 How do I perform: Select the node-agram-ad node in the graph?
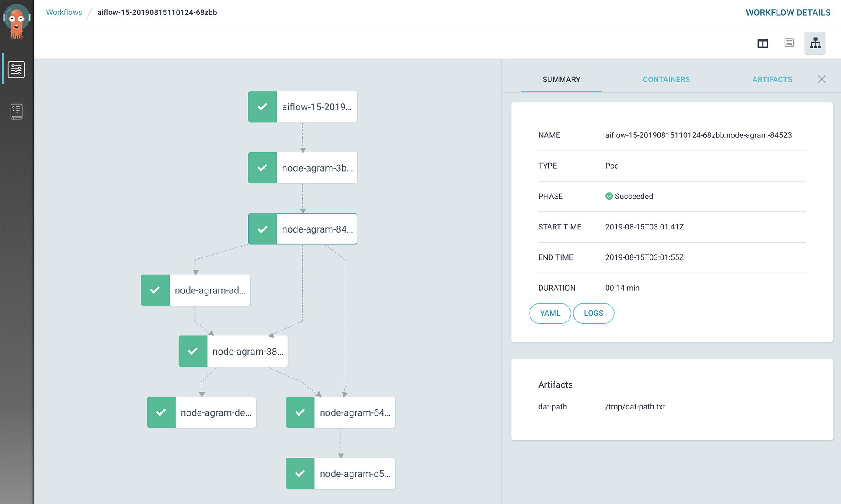[195, 290]
